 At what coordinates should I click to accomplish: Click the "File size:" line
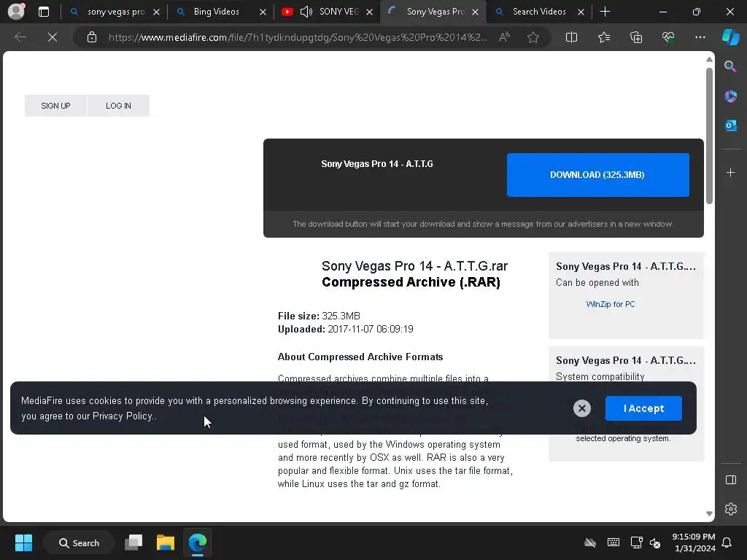tap(319, 316)
